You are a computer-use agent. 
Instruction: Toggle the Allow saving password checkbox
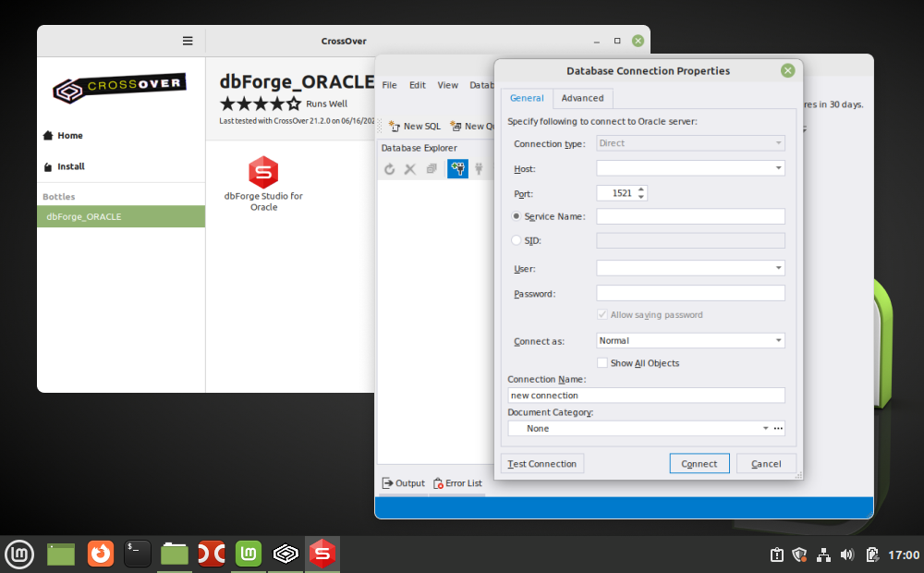click(602, 314)
